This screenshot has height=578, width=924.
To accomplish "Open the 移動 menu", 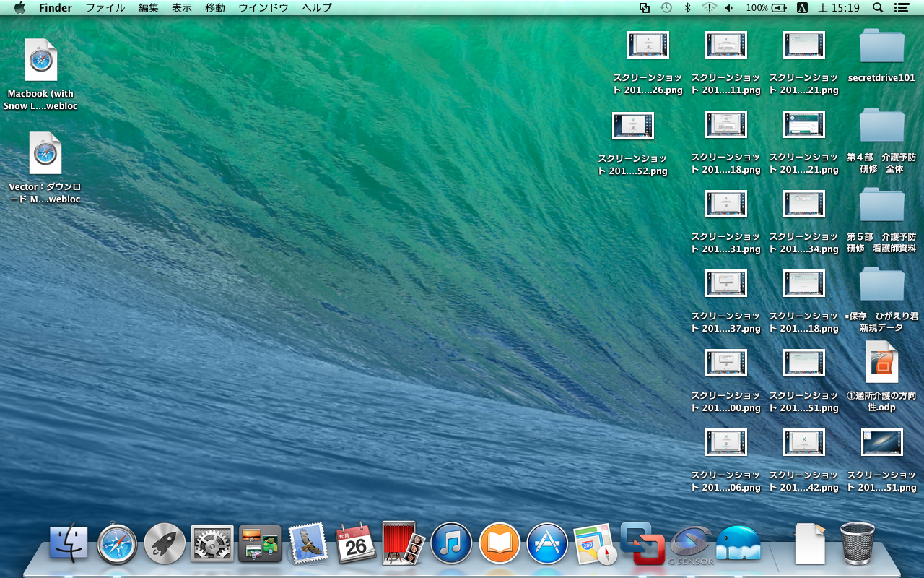I will [x=214, y=8].
